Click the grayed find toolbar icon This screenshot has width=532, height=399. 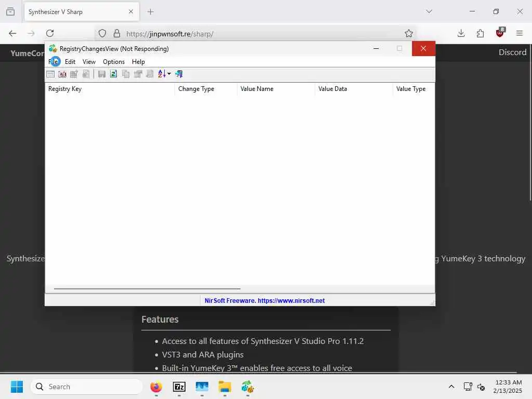click(x=150, y=74)
